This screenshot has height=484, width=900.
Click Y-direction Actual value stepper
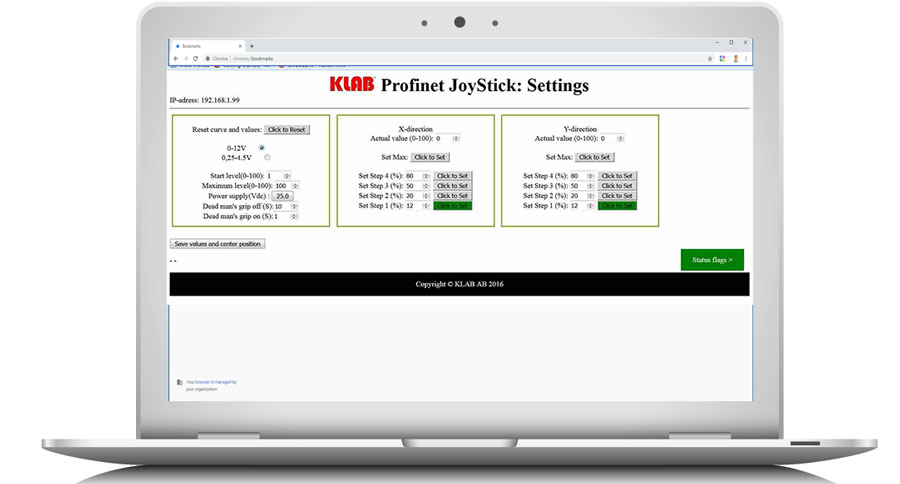click(620, 138)
